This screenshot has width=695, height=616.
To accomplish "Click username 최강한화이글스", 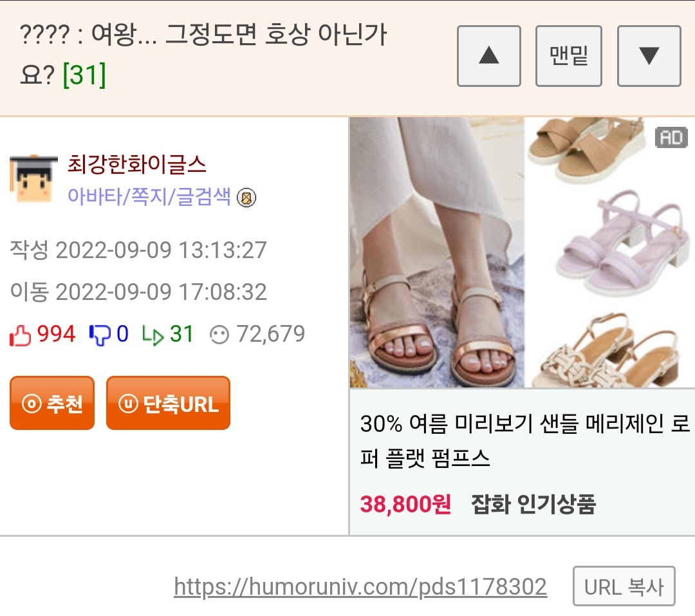I will tap(136, 164).
